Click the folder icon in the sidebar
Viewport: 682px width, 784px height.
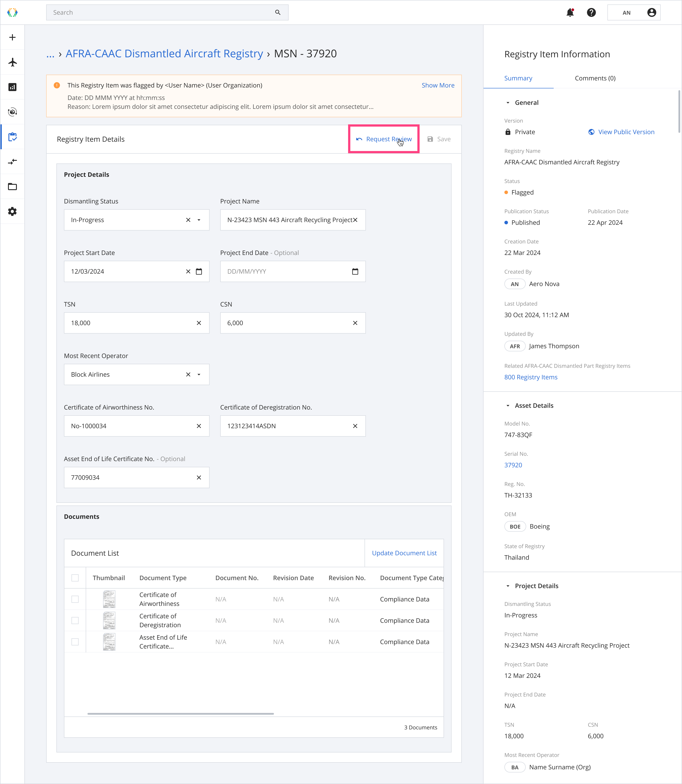(x=13, y=187)
